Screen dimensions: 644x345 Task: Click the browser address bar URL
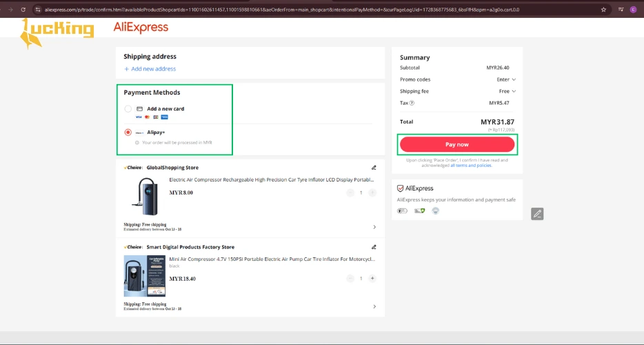[x=282, y=10]
